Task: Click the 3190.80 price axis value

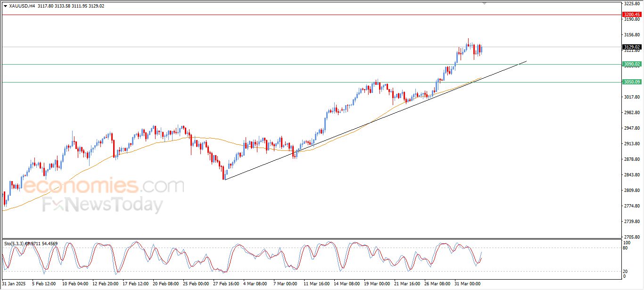Action: tap(632, 19)
